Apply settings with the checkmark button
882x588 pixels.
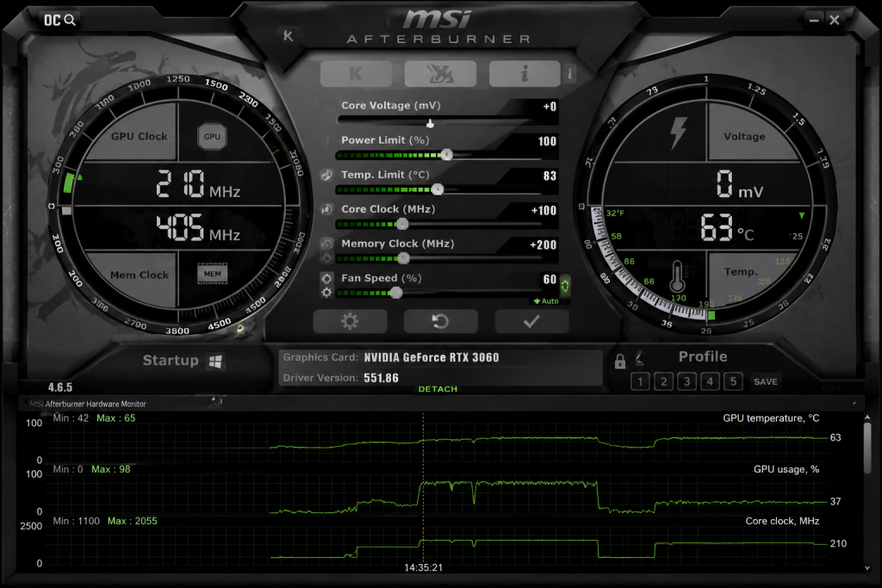tap(531, 321)
